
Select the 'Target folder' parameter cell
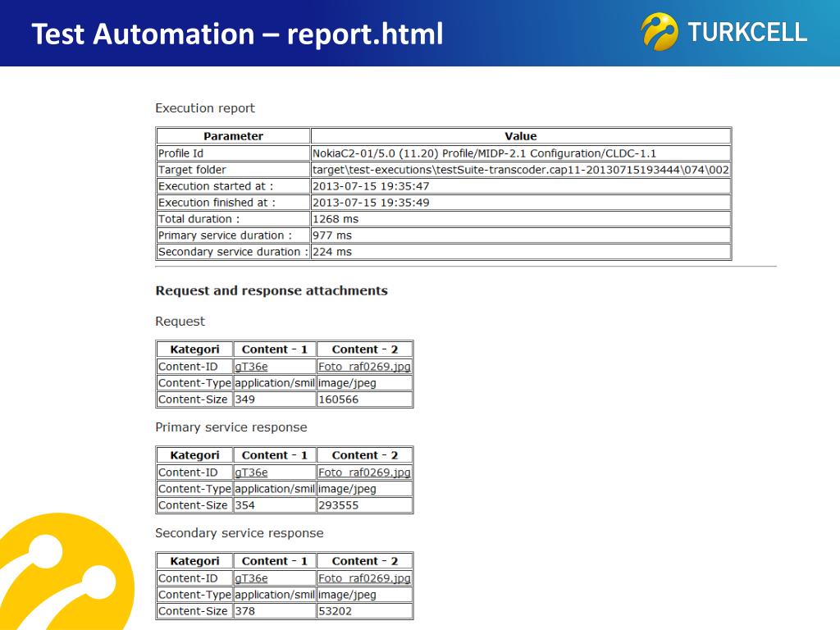(x=233, y=170)
